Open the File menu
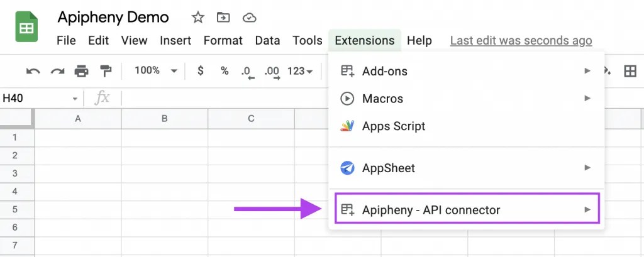Viewport: 644px width, 257px height. [66, 41]
